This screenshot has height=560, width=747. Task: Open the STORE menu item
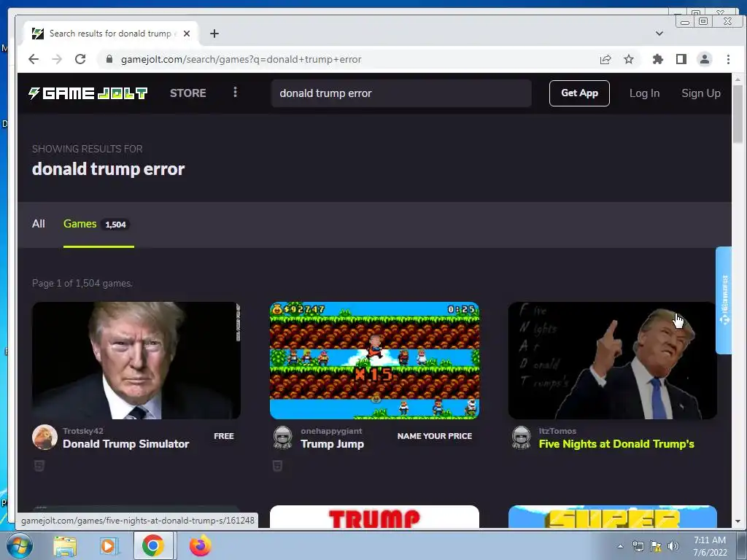click(x=188, y=93)
